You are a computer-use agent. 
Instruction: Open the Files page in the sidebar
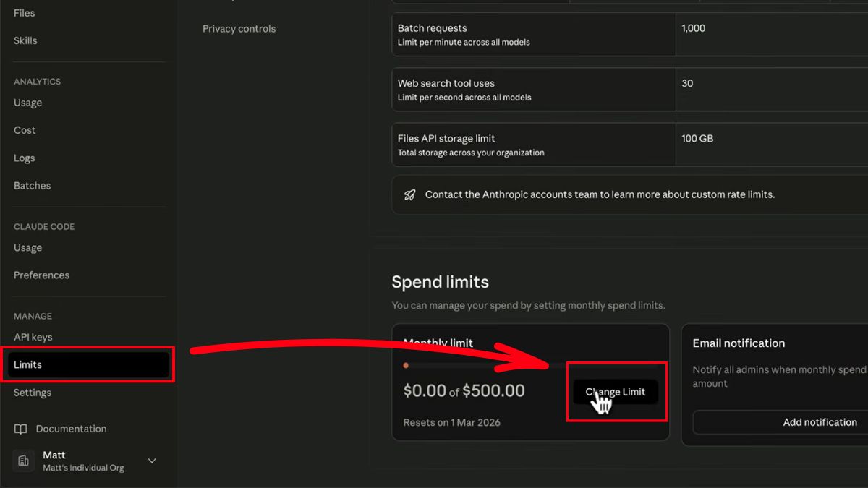24,13
